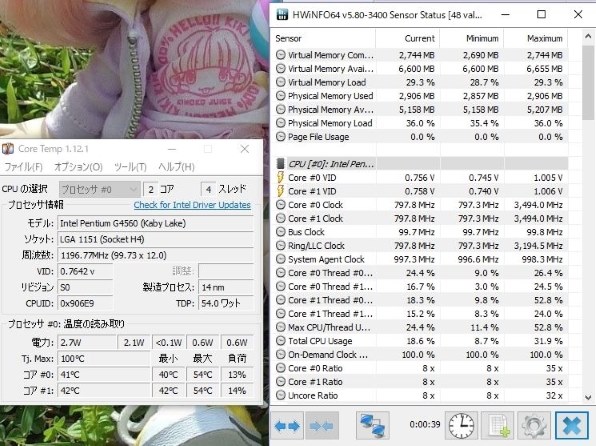
Task: Click the Core Temp title bar app icon
Action: pos(8,149)
